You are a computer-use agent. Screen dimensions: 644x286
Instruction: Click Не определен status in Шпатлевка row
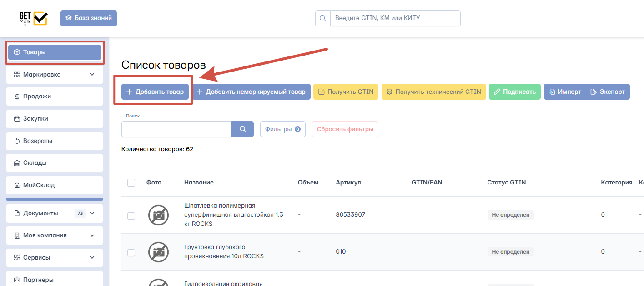510,215
